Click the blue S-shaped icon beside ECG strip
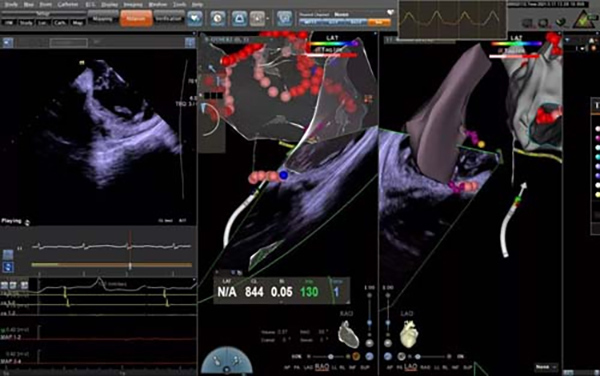The image size is (600, 376). 8,267
